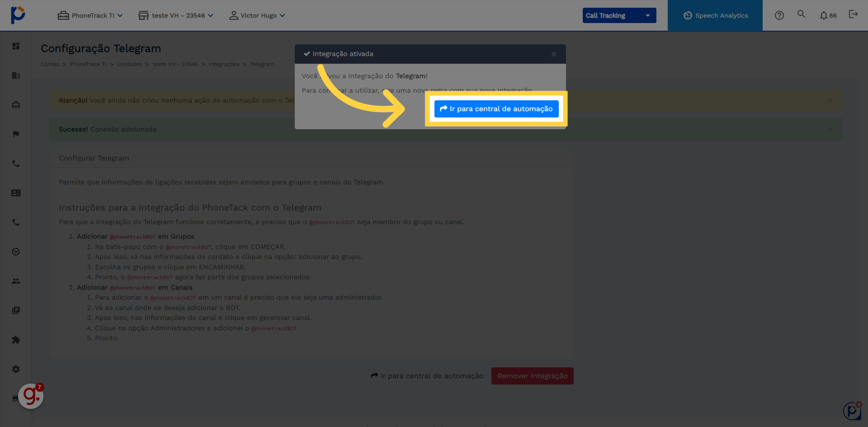
Task: Go to teste VH - 23546 breadcrumb
Action: click(x=175, y=64)
